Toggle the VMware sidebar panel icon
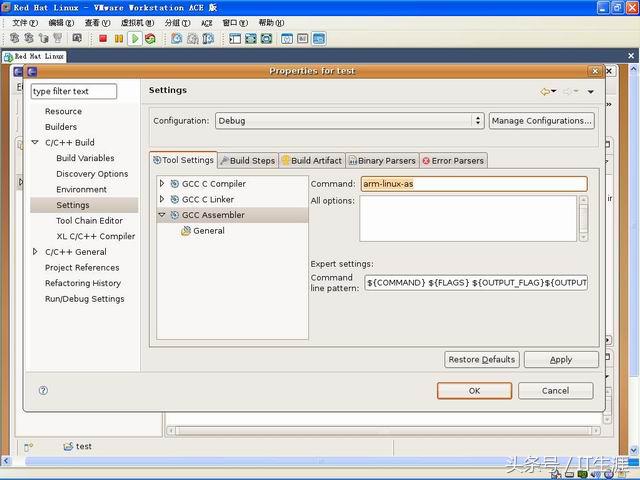The height and width of the screenshot is (480, 640). pyautogui.click(x=235, y=39)
